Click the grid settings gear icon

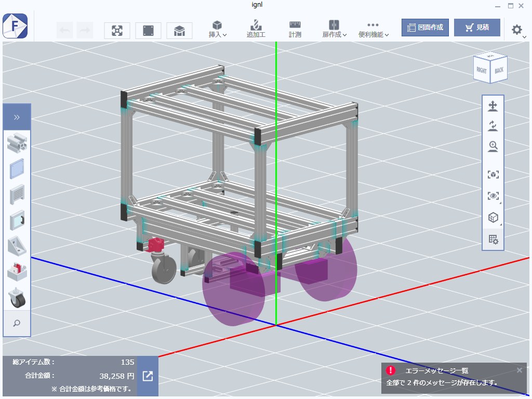[x=494, y=240]
